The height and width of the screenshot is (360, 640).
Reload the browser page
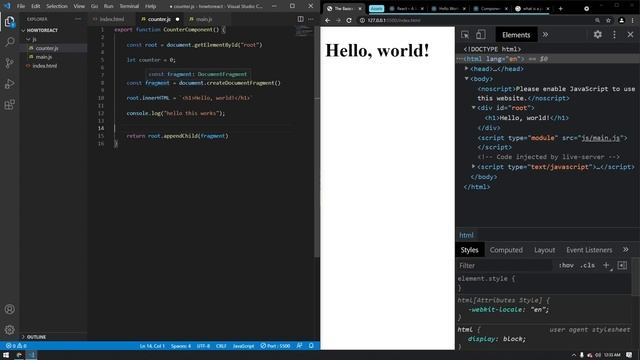[349, 20]
